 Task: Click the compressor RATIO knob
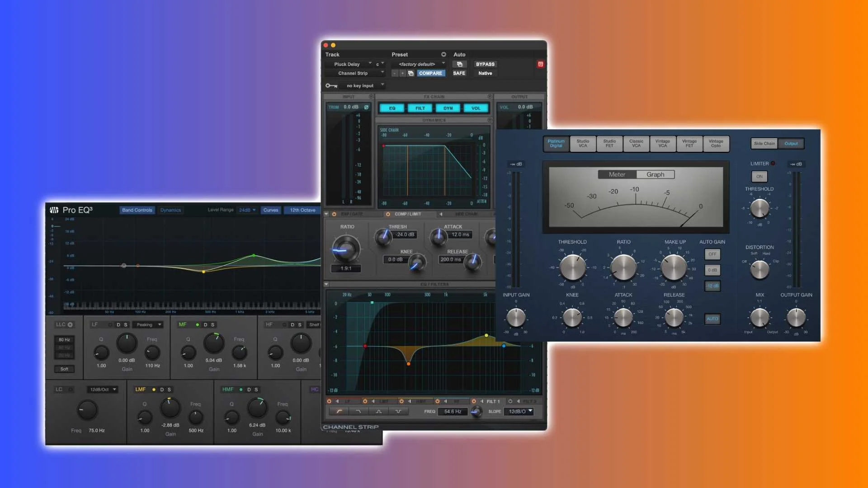(623, 267)
